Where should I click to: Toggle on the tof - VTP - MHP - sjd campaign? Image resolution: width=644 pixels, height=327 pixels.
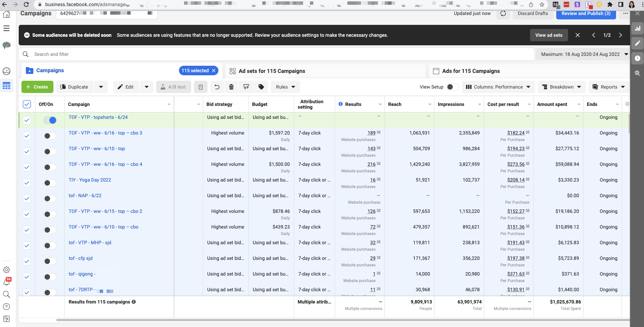50,246
